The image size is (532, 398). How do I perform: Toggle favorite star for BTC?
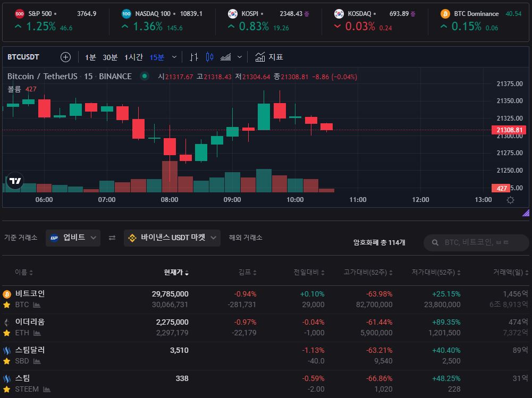click(6, 304)
